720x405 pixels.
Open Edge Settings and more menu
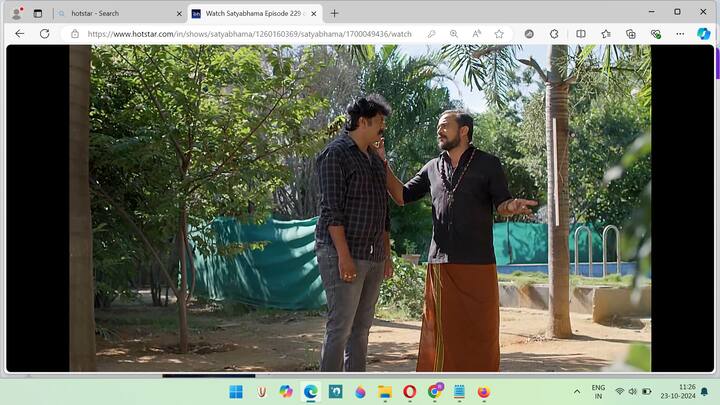point(681,33)
